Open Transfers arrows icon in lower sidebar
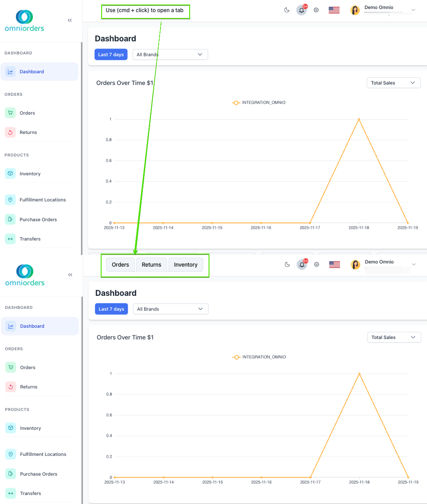 coord(11,493)
